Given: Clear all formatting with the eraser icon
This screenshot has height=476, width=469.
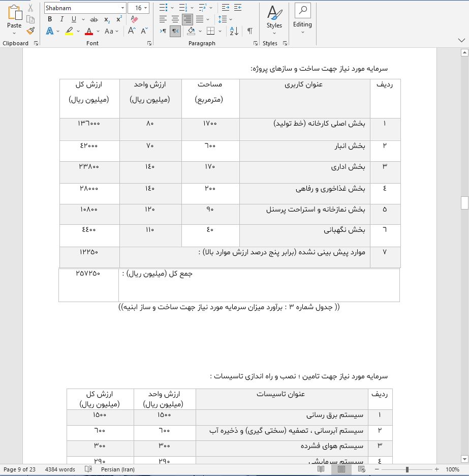Looking at the screenshot, I should (134, 19).
